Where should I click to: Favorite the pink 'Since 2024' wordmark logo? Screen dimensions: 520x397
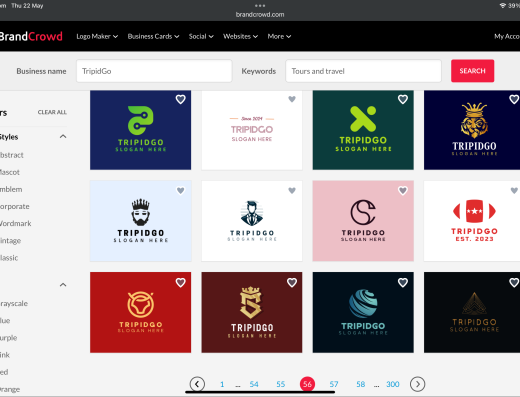292,99
